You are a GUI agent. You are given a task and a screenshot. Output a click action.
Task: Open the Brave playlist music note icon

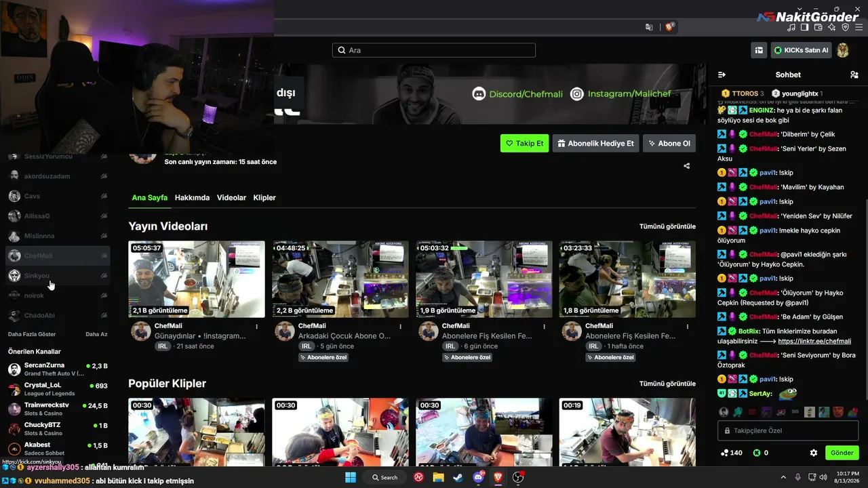[791, 27]
